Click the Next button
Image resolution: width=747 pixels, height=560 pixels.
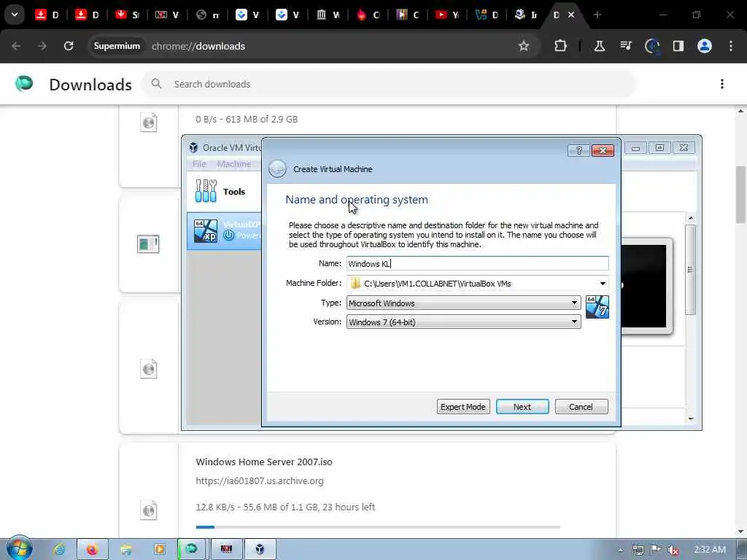coord(522,407)
